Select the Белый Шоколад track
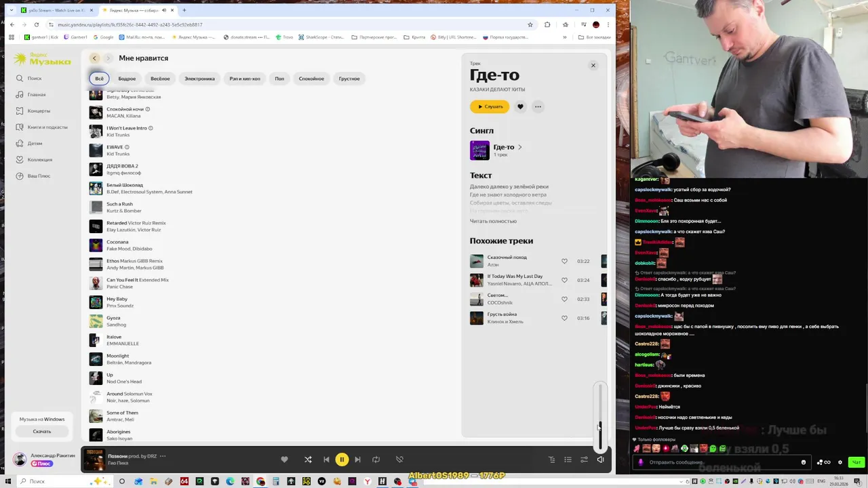The height and width of the screenshot is (488, 868). pos(271,188)
